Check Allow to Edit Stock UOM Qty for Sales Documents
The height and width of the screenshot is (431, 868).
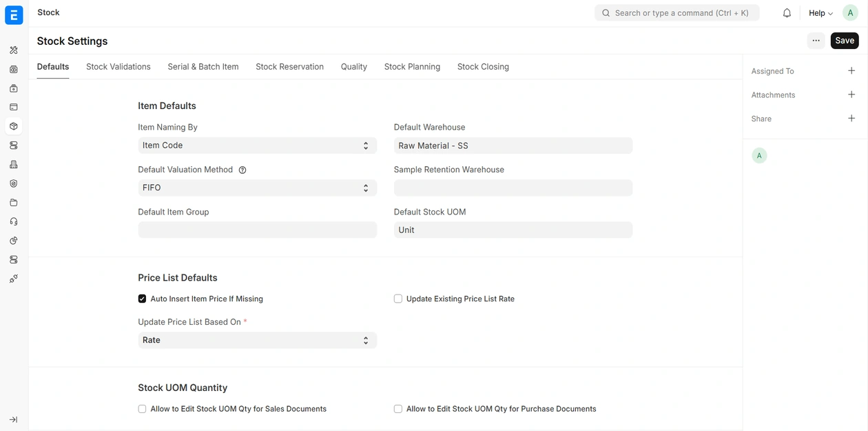tap(142, 409)
